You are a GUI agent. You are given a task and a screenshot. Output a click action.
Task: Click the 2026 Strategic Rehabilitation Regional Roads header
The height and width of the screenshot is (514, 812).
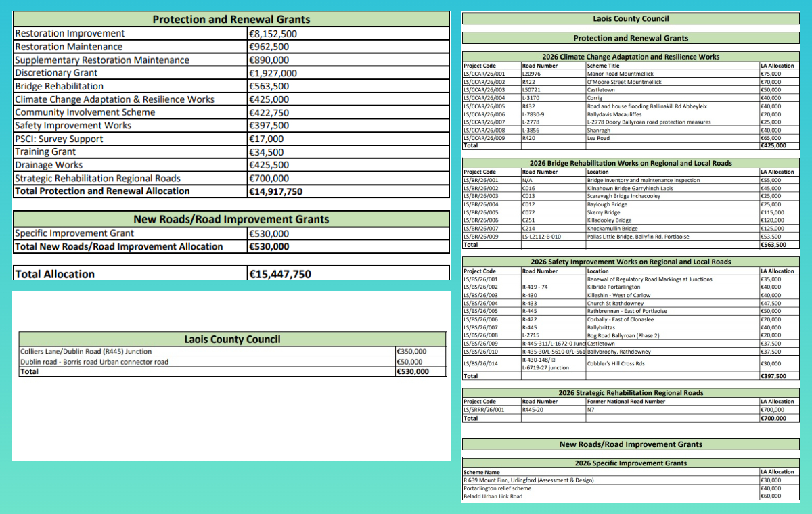coord(631,392)
